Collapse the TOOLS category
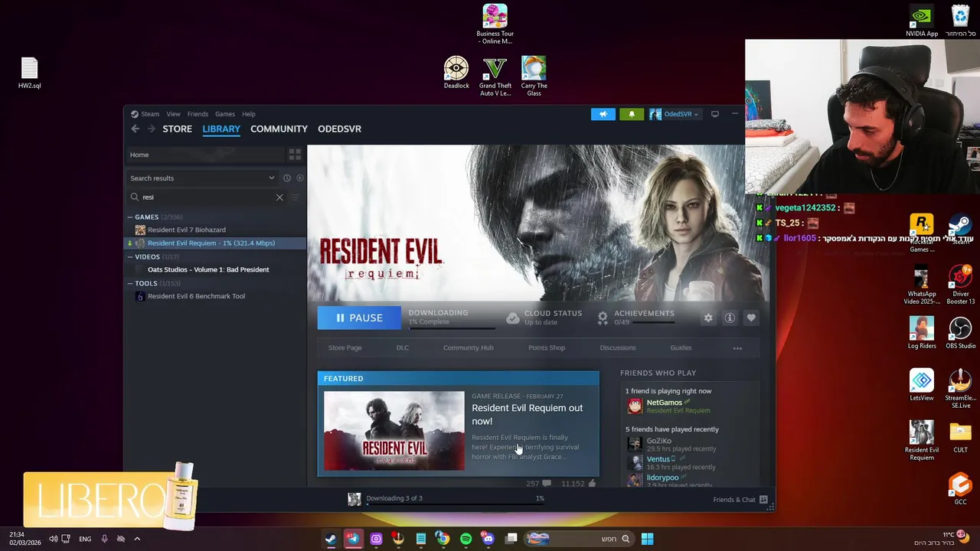980x551 pixels. tap(130, 284)
